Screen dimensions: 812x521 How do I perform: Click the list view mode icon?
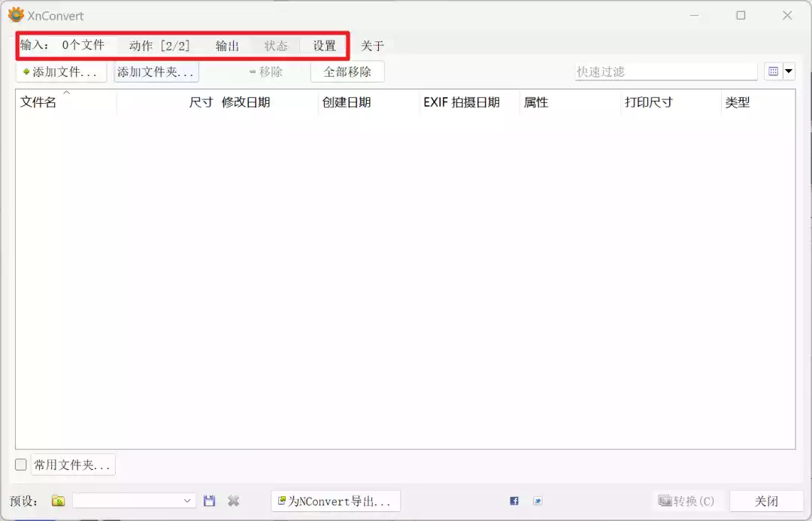(773, 71)
